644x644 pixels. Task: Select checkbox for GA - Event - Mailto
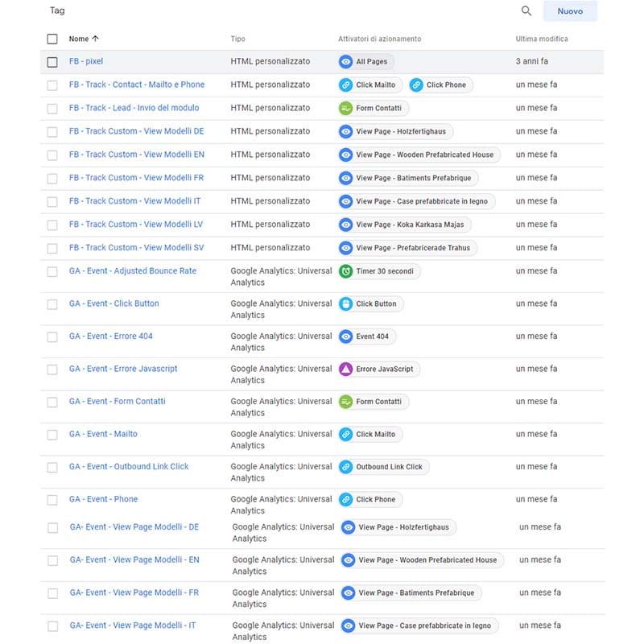(x=52, y=435)
